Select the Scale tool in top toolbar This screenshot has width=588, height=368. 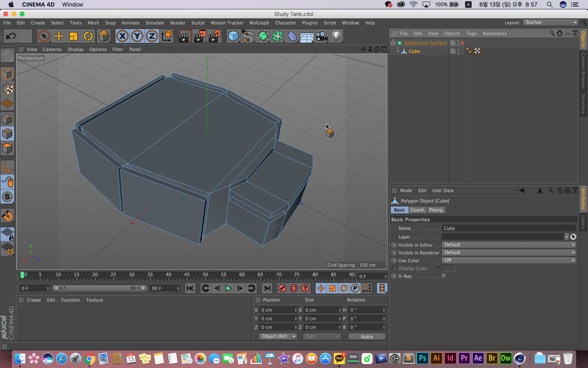coord(73,36)
